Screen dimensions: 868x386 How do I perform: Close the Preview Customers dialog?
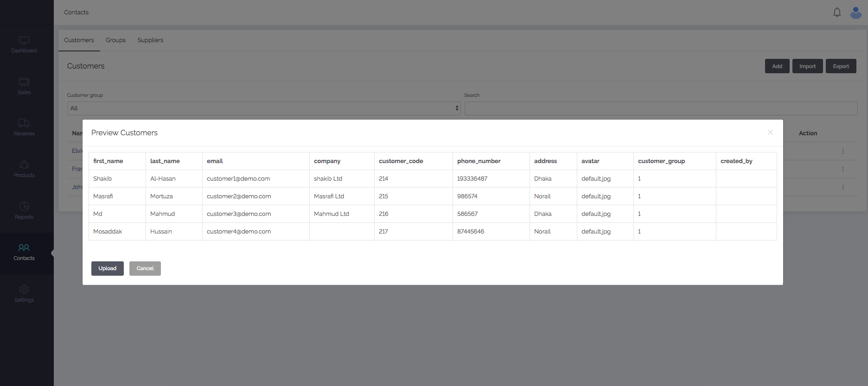[x=770, y=133]
